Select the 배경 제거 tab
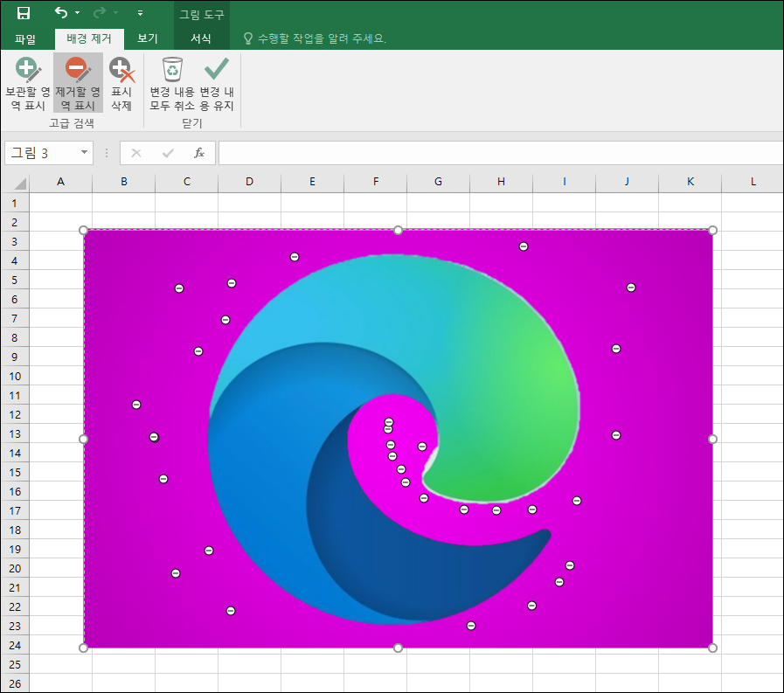Image resolution: width=784 pixels, height=693 pixels. [x=89, y=39]
